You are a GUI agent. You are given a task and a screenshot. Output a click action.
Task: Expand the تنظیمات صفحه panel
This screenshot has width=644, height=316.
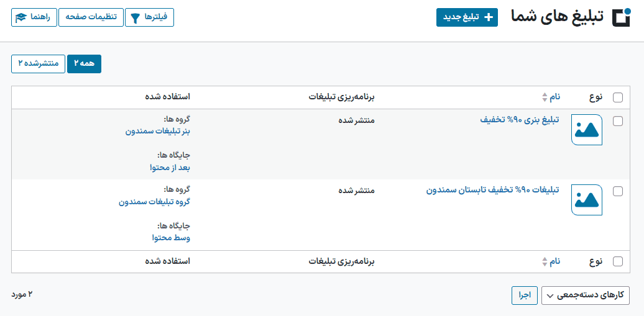click(91, 17)
